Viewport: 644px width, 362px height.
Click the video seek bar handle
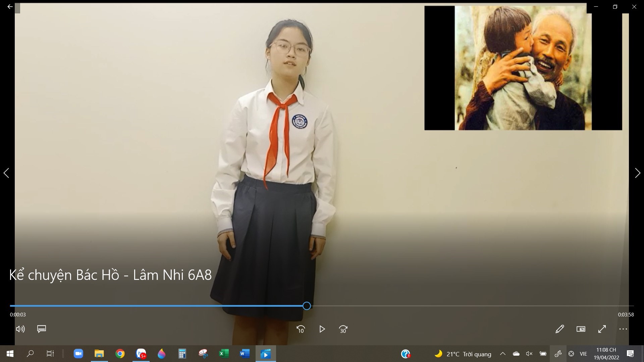[x=307, y=306]
